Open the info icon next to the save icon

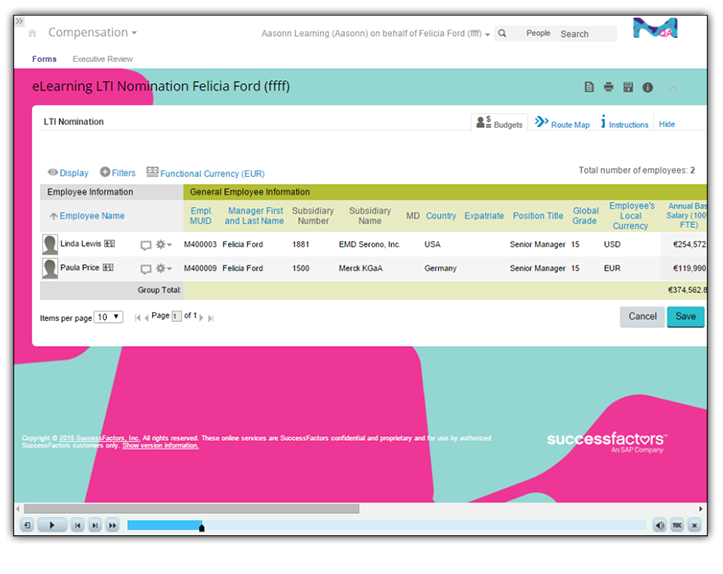click(648, 88)
